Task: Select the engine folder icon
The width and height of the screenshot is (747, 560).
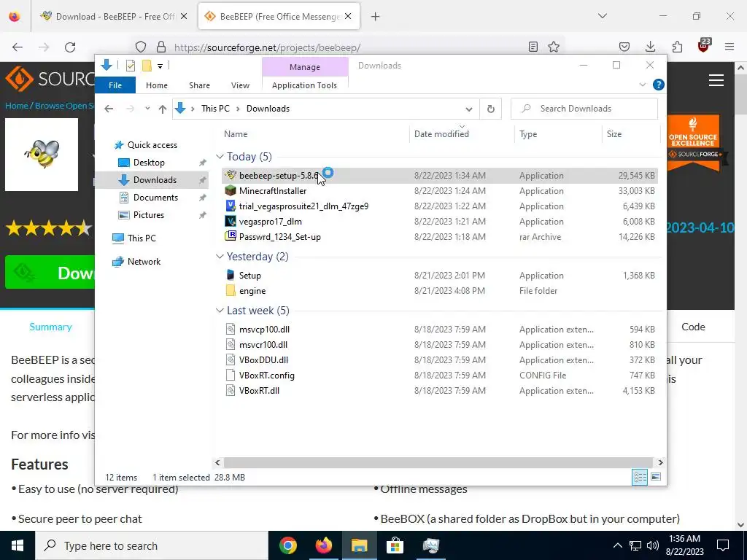Action: coord(231,290)
